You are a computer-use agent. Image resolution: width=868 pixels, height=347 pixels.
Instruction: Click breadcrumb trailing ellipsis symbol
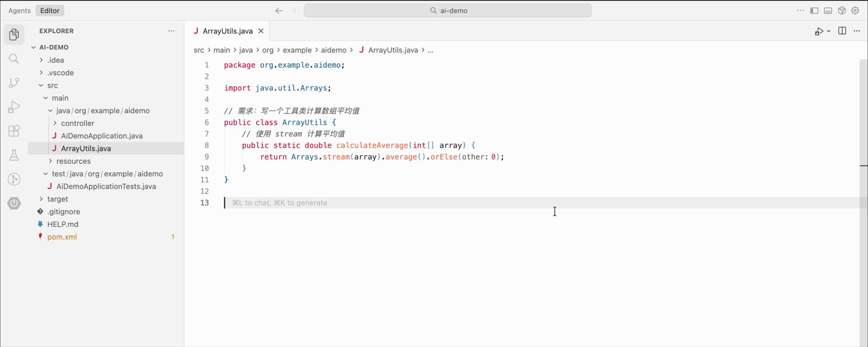[431, 50]
